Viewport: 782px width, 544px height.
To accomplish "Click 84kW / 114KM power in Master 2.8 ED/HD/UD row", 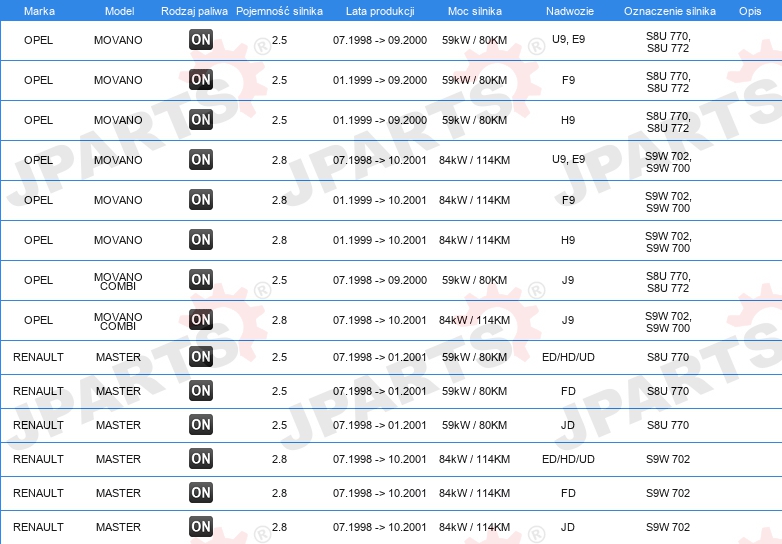I will (x=474, y=459).
